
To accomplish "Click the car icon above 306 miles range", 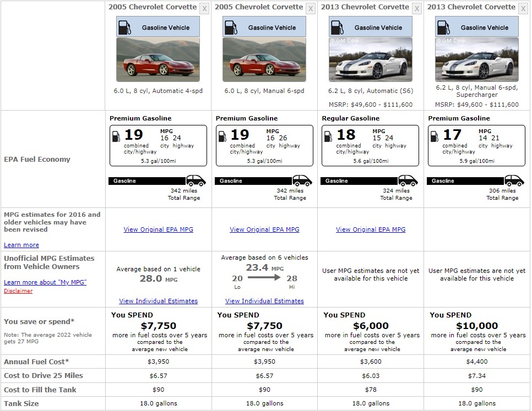I will pos(514,180).
